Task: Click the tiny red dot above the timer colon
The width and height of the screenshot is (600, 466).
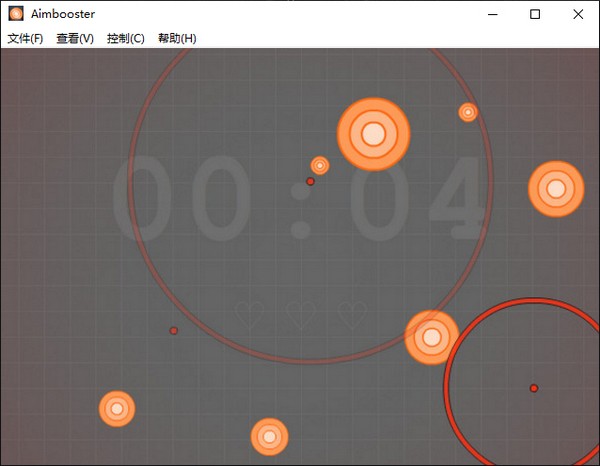Action: [310, 181]
